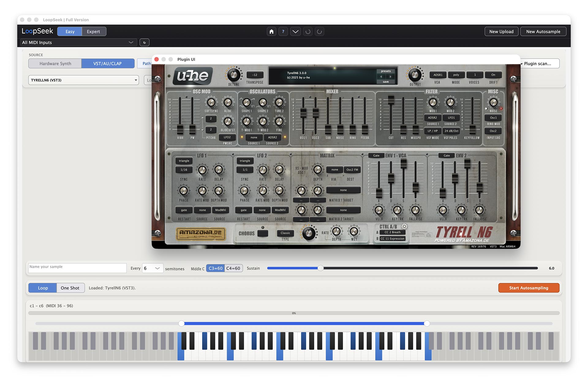Click the GLIDE knob

228,102
